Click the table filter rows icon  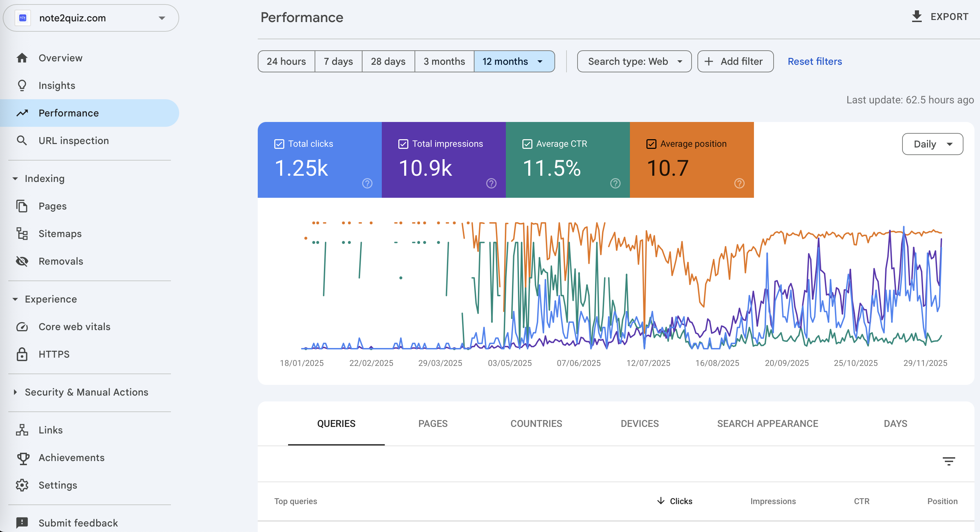pyautogui.click(x=948, y=461)
